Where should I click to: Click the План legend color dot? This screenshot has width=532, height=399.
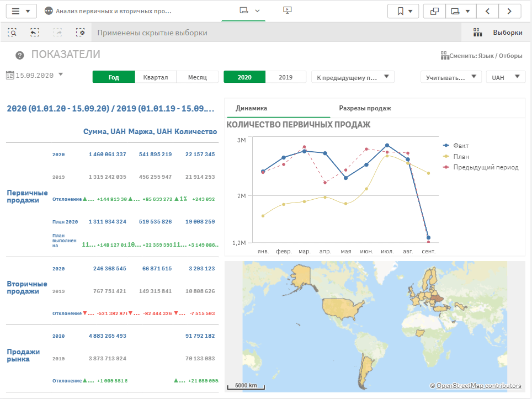(446, 156)
